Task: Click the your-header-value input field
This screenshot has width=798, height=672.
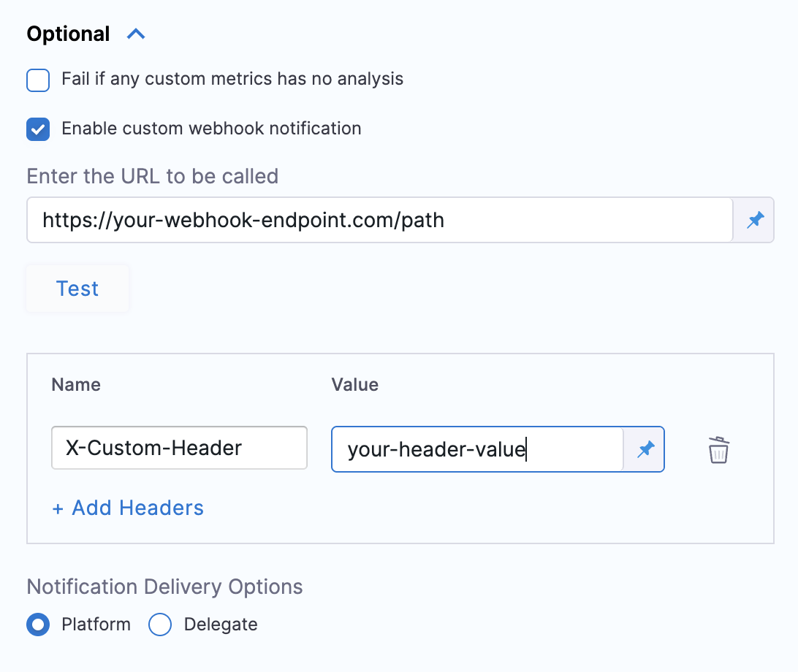Action: 476,449
